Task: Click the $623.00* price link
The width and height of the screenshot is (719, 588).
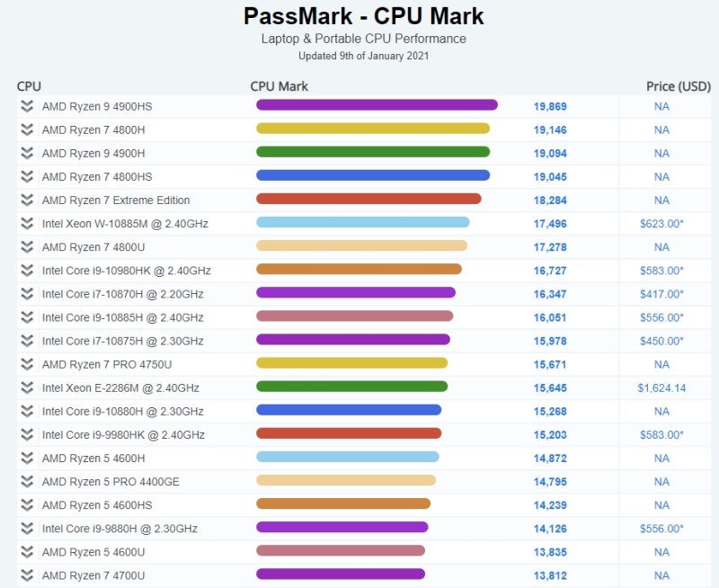Action: [x=661, y=223]
